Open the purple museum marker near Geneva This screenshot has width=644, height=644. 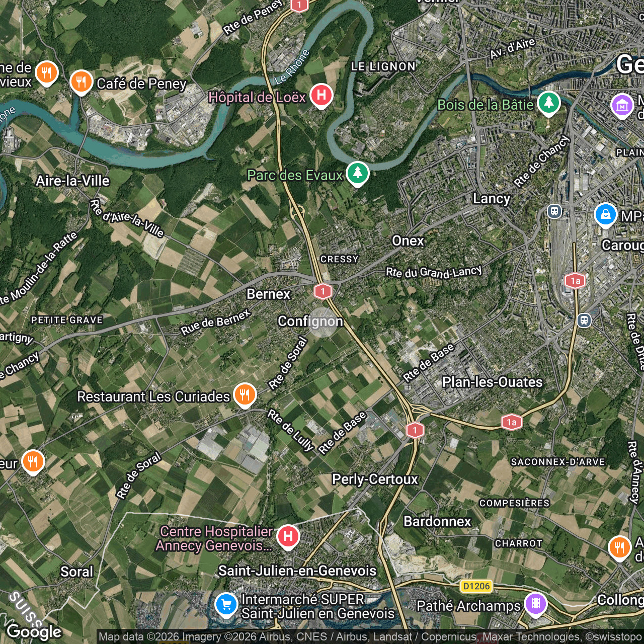pyautogui.click(x=622, y=106)
